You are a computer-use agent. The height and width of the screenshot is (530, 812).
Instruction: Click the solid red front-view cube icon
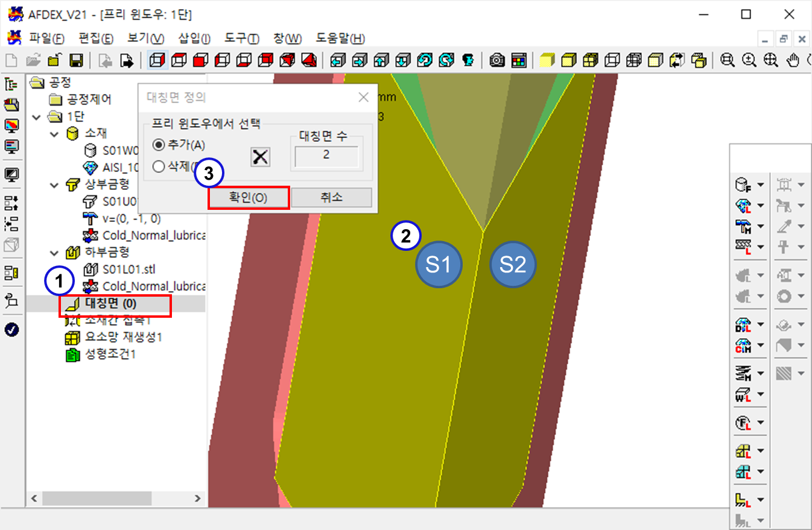click(x=200, y=60)
